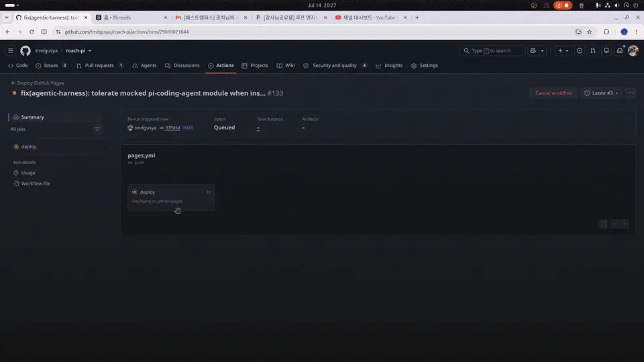Toggle the browser side panel icon
644x362 pixels.
(x=44, y=32)
